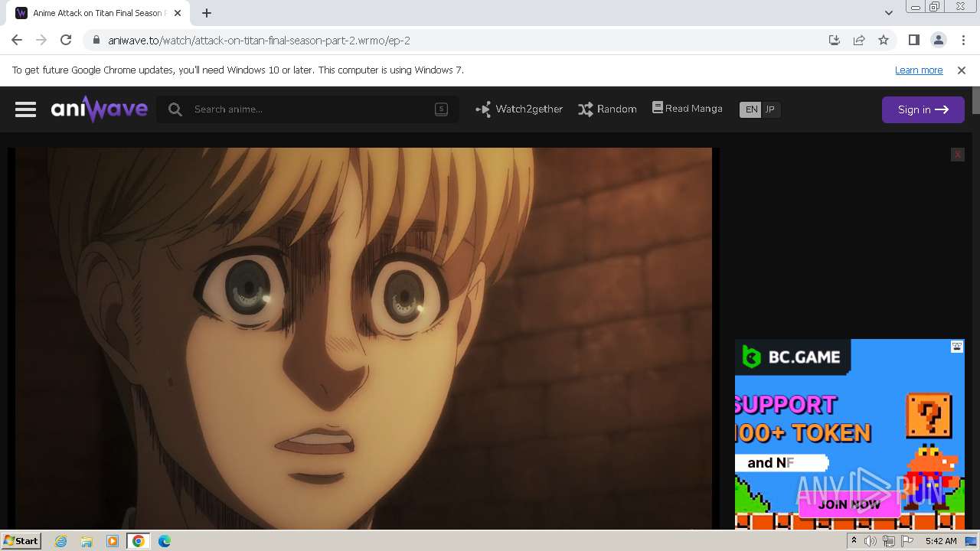Click the video player frame

[x=364, y=338]
